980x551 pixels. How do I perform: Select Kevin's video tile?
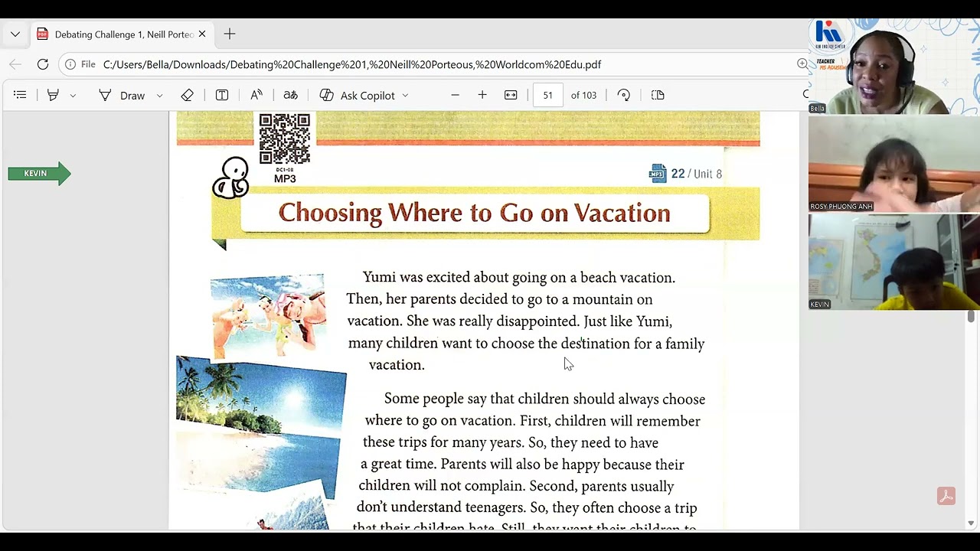point(894,262)
